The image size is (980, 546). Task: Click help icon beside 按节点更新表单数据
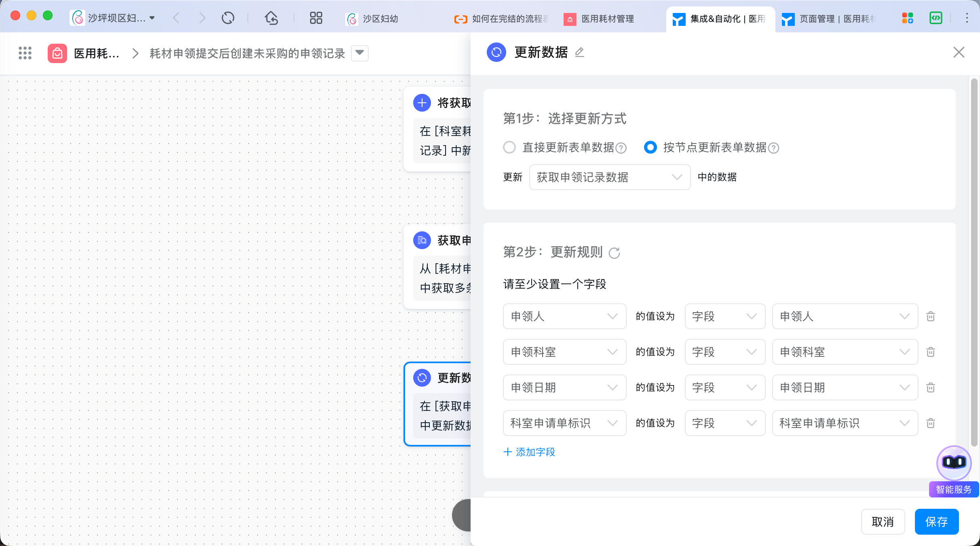click(x=773, y=148)
